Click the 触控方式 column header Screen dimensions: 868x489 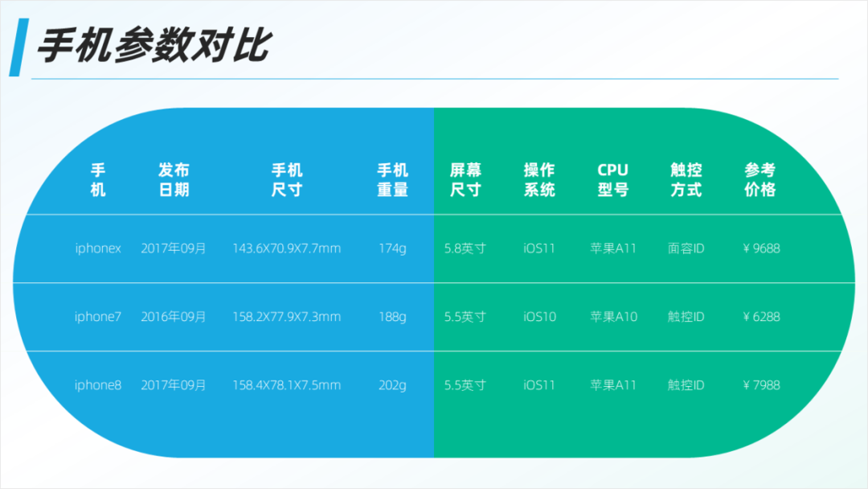pos(686,180)
